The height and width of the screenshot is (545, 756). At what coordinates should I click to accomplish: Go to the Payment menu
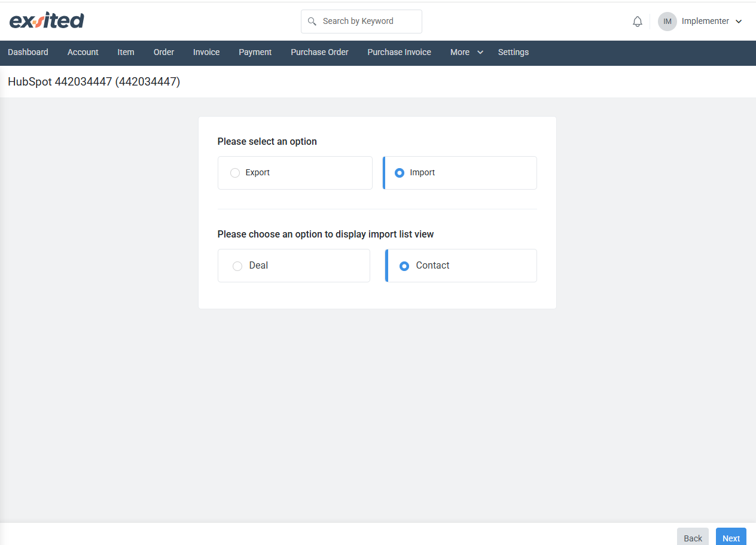255,52
